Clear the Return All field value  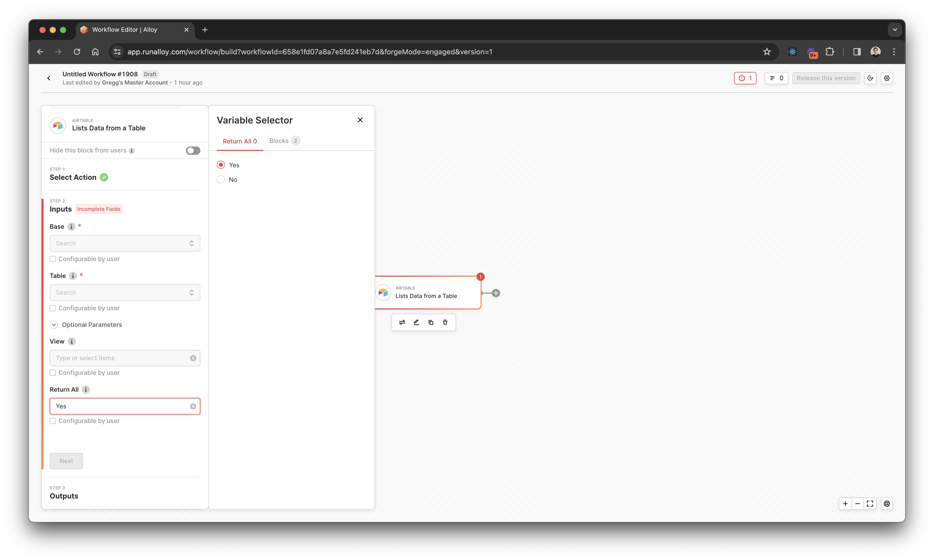(x=193, y=406)
